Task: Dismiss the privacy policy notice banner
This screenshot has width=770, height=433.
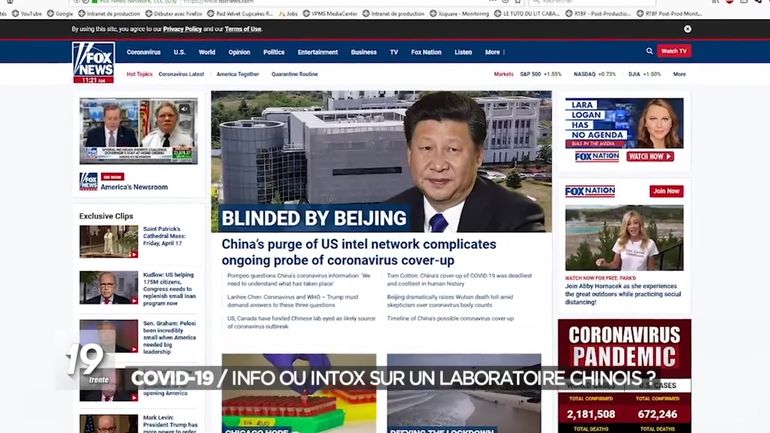Action: tap(687, 29)
